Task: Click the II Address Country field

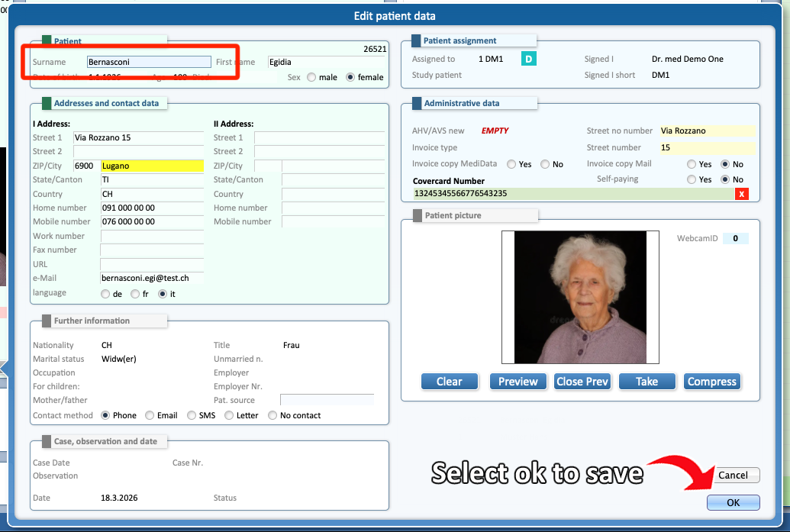Action: coord(333,194)
